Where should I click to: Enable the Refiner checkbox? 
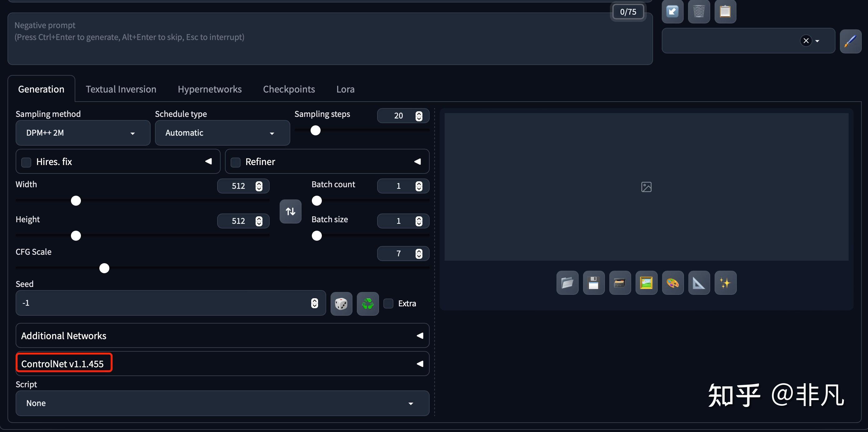(x=236, y=162)
